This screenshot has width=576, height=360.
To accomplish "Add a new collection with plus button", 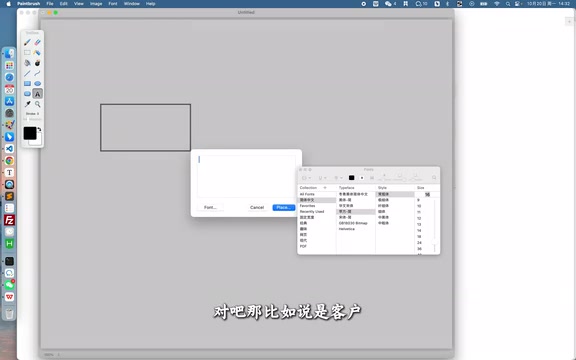I will pos(325,188).
